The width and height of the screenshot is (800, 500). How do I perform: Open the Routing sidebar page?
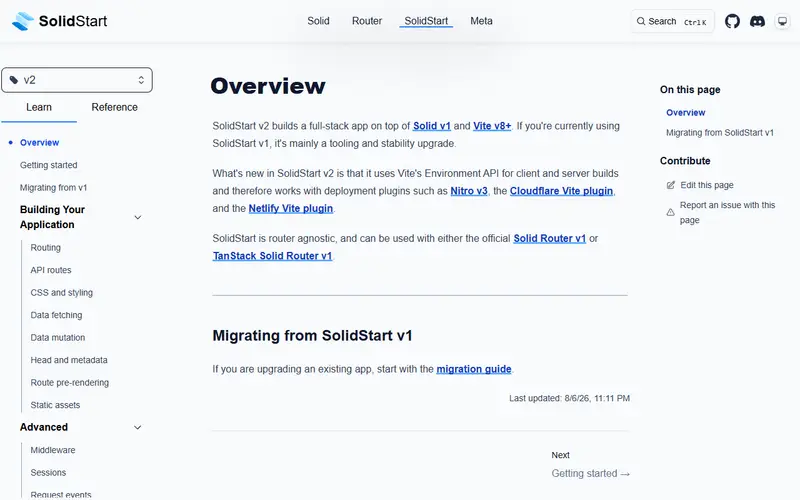click(45, 247)
